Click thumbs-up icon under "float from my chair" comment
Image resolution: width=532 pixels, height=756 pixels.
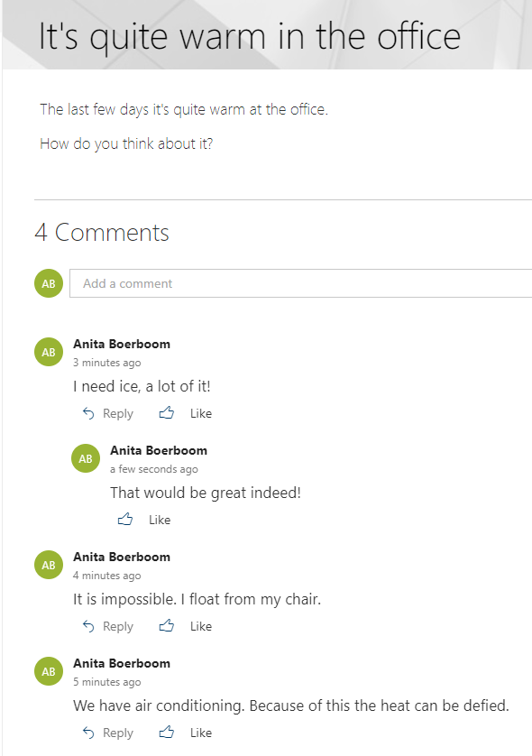click(x=166, y=626)
